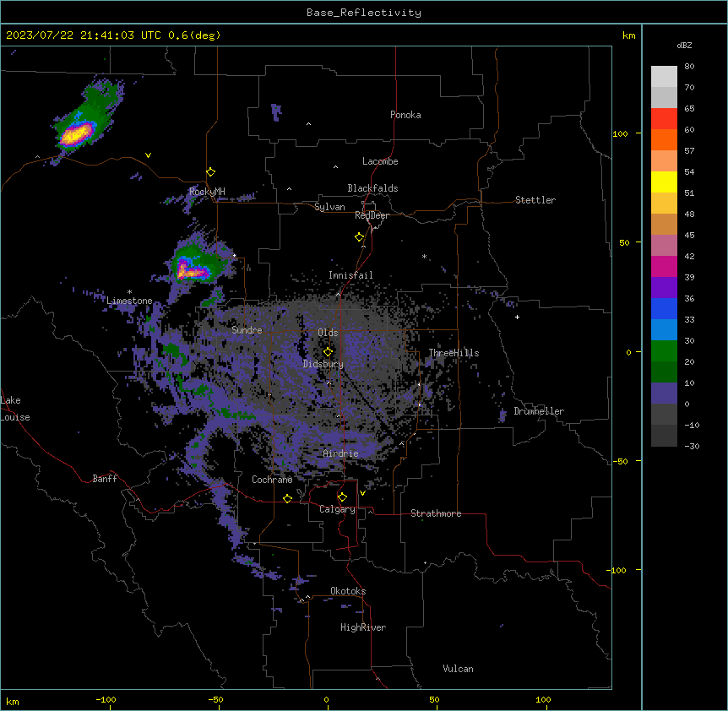Click the yellow diamond marker beside RockyMH
728x711 pixels.
point(211,172)
